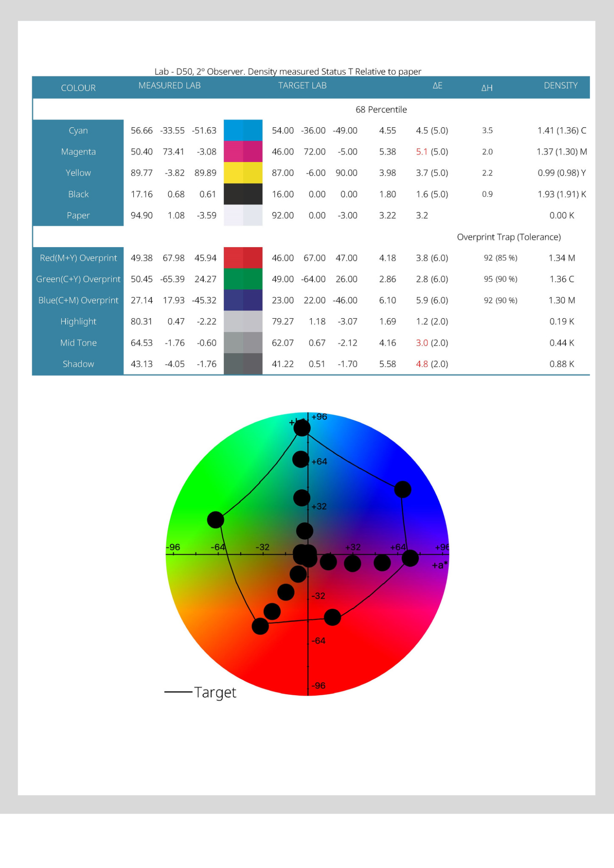614x868 pixels.
Task: Click the +a* axis label
Action: pos(439,565)
